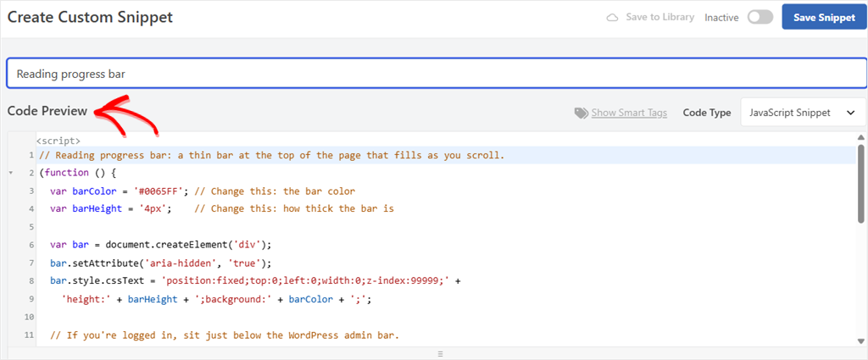
Task: Click 'document.createElement' on line 6
Action: [x=167, y=245]
